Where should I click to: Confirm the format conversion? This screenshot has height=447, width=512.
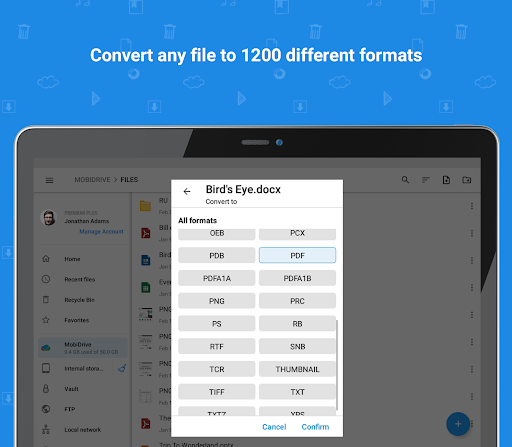pyautogui.click(x=315, y=427)
